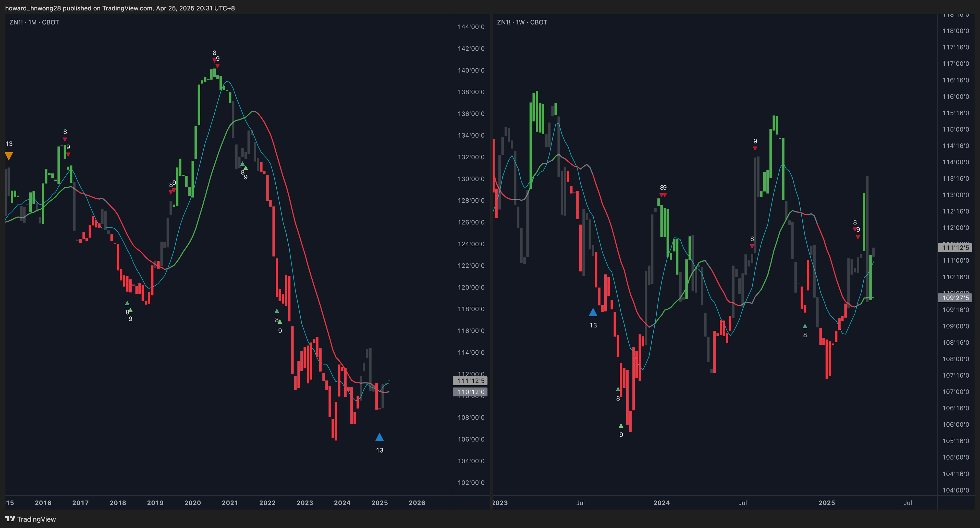Click the green 8 up-triangle near late 2024 on the weekly chart

click(805, 327)
